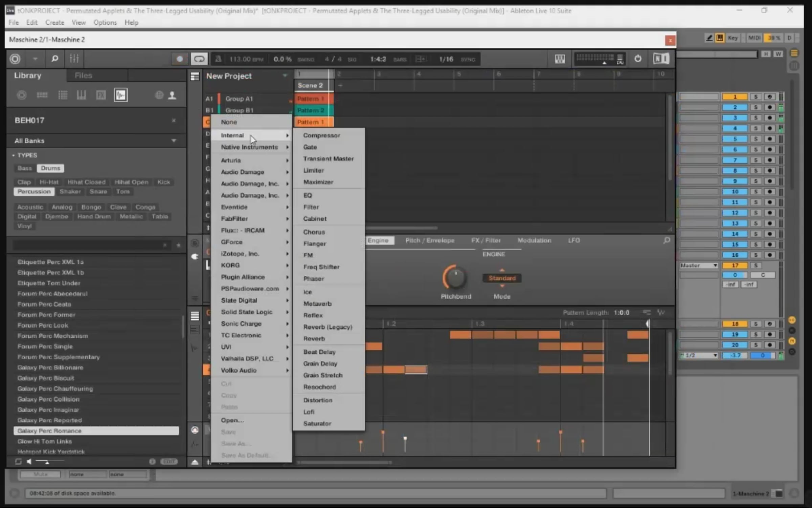Screen dimensions: 812x508
Task: Toggle the record button in transport
Action: (180, 59)
